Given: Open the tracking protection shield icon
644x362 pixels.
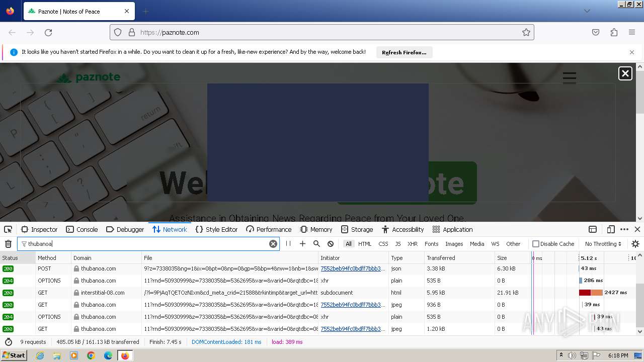Looking at the screenshot, I should [x=118, y=32].
